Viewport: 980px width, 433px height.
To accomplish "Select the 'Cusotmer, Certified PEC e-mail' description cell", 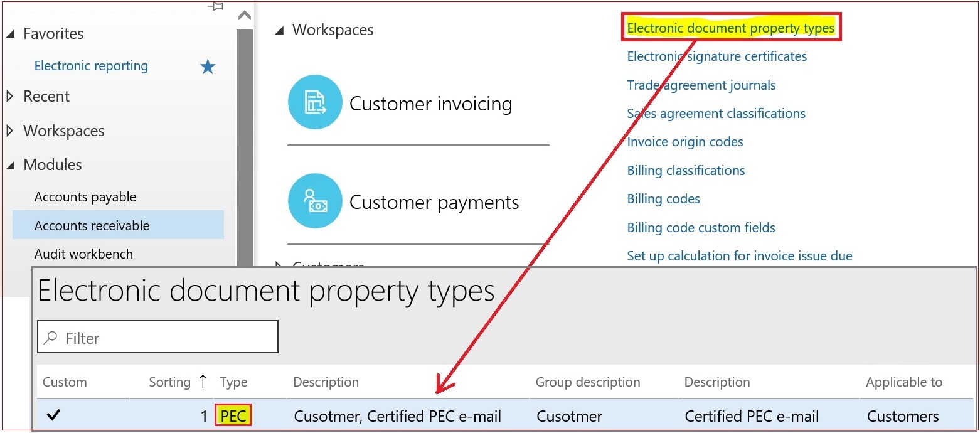I will click(x=397, y=416).
